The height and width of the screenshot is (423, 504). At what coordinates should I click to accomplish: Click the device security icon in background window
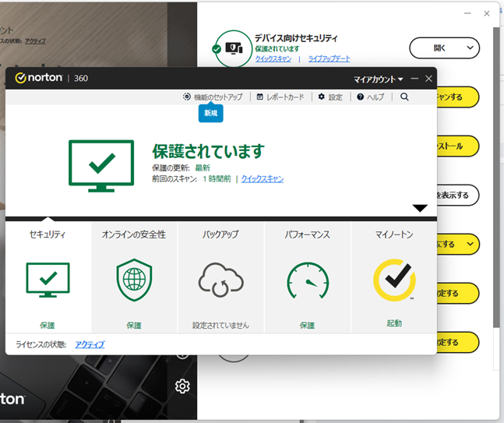tap(234, 48)
